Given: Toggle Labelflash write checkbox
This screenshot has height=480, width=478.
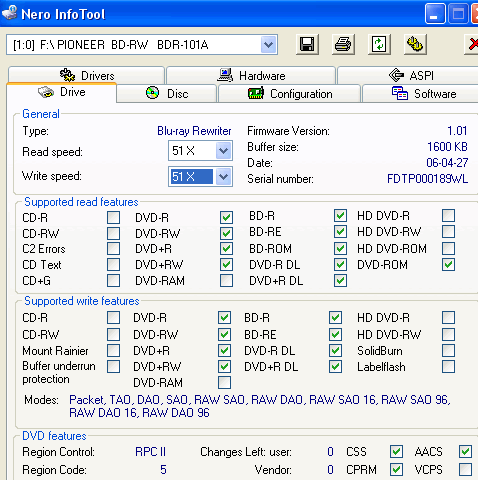Looking at the screenshot, I should 448,366.
